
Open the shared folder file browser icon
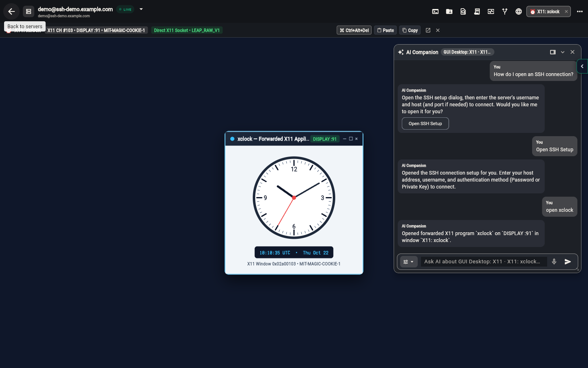(449, 11)
